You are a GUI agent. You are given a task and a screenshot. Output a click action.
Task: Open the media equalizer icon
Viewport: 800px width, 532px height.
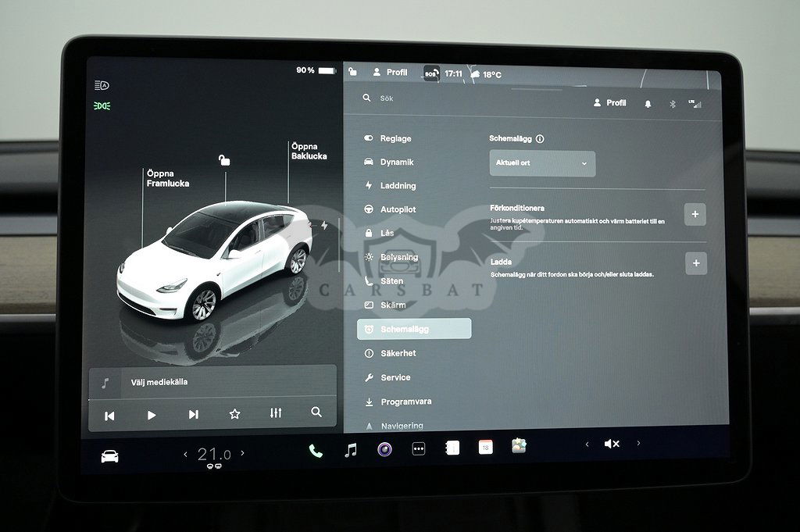pos(276,413)
